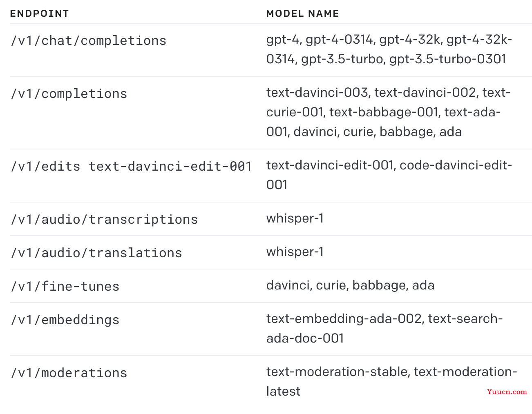Click the davinci, curie, babbage, ada fine-tunes models

350,285
